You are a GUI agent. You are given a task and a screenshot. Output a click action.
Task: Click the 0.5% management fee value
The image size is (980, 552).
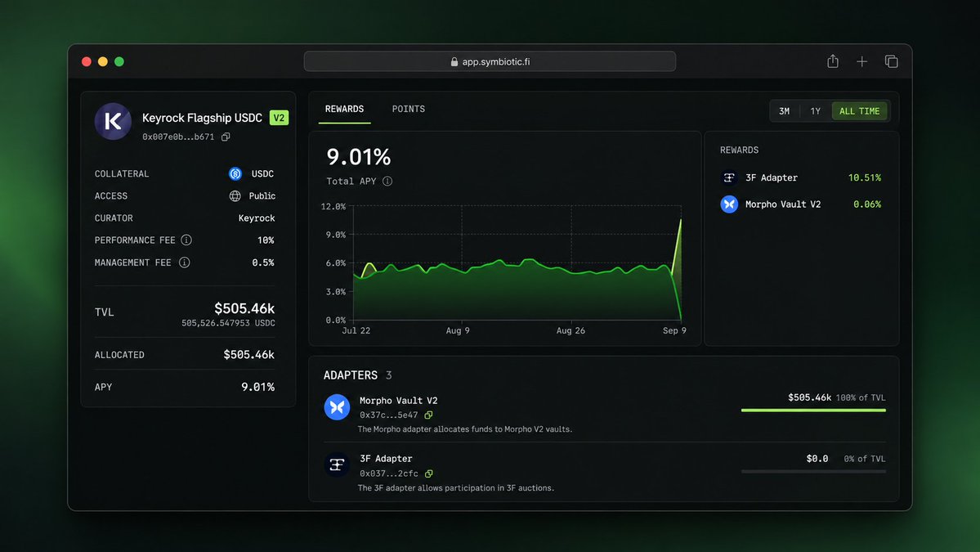(x=263, y=263)
